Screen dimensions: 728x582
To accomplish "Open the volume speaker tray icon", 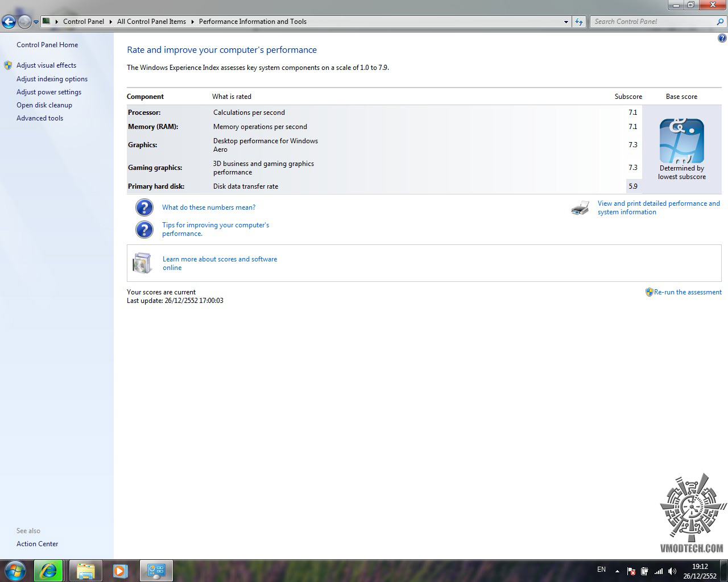I will (672, 571).
